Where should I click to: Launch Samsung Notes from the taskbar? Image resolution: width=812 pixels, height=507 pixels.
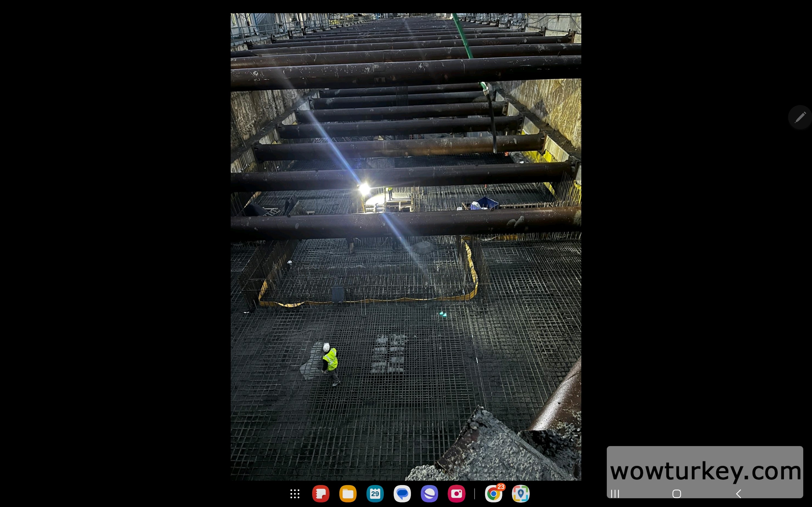coord(320,494)
